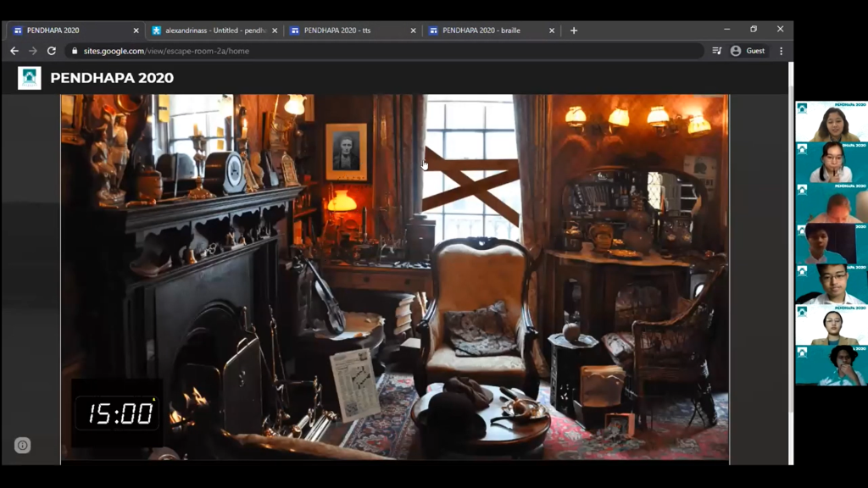868x488 pixels.
Task: Close the PENDHAPA 2020 - braille tab
Action: coord(552,30)
